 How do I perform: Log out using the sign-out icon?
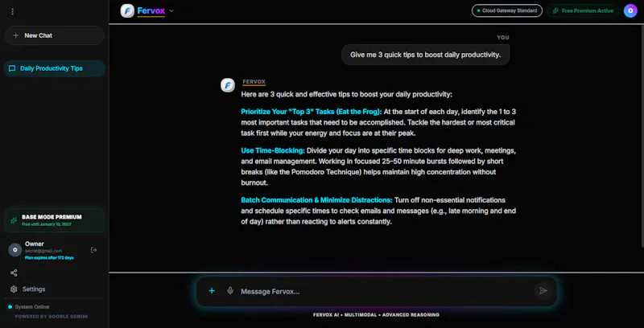click(93, 250)
